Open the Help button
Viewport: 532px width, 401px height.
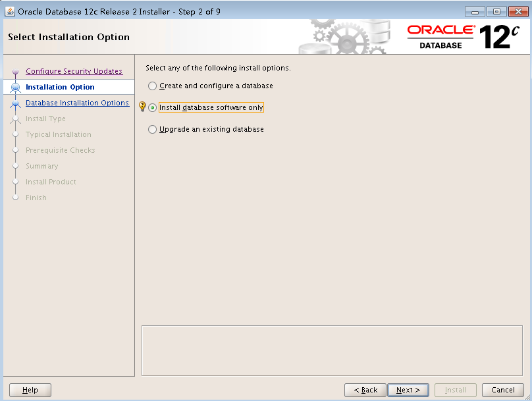point(30,390)
